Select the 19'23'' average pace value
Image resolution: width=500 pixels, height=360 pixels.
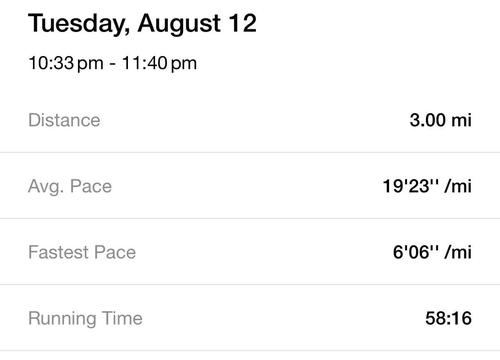(x=411, y=186)
